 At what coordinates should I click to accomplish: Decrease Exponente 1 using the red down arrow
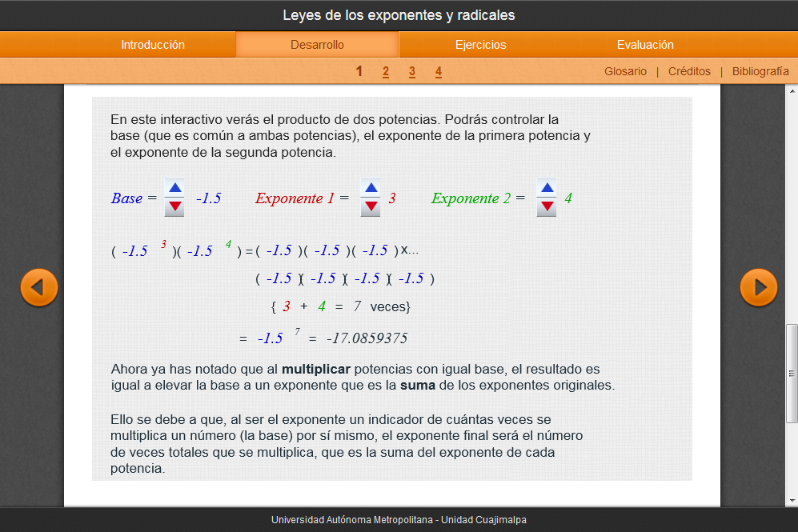click(x=370, y=207)
